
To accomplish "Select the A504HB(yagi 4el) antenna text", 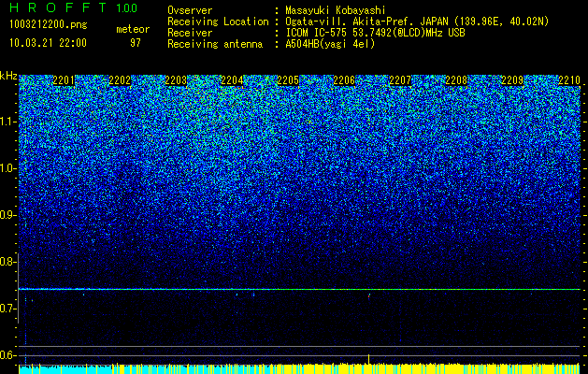I will click(x=330, y=44).
